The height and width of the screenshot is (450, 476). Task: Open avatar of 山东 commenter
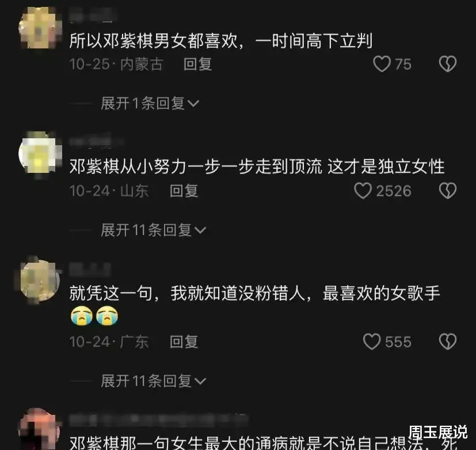(x=40, y=154)
